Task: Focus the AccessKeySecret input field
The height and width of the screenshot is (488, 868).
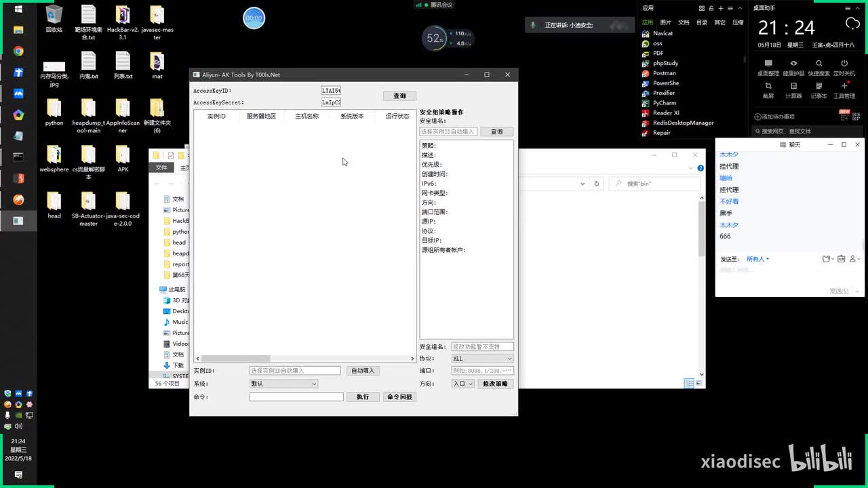Action: click(331, 102)
